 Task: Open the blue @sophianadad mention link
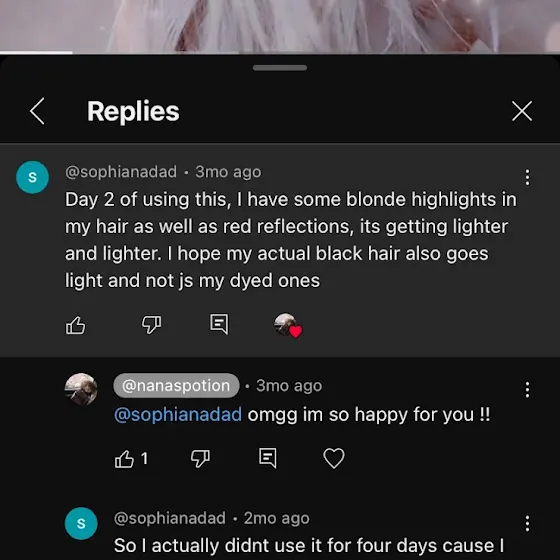pos(178,415)
